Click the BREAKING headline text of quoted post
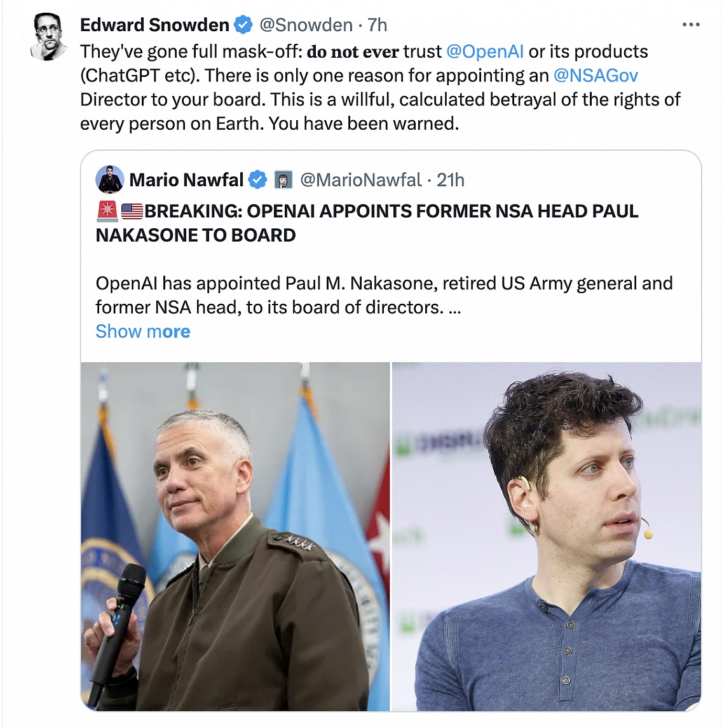The width and height of the screenshot is (722, 728). click(367, 223)
